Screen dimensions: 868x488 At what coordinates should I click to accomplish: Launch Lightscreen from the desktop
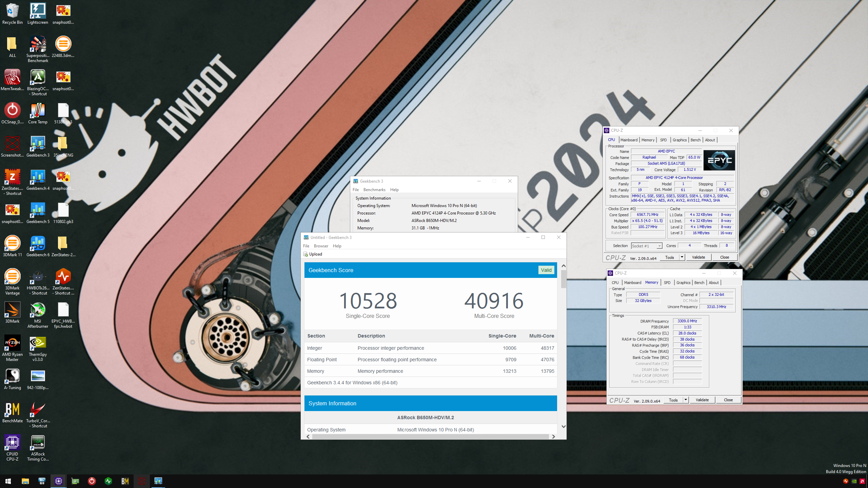[38, 14]
